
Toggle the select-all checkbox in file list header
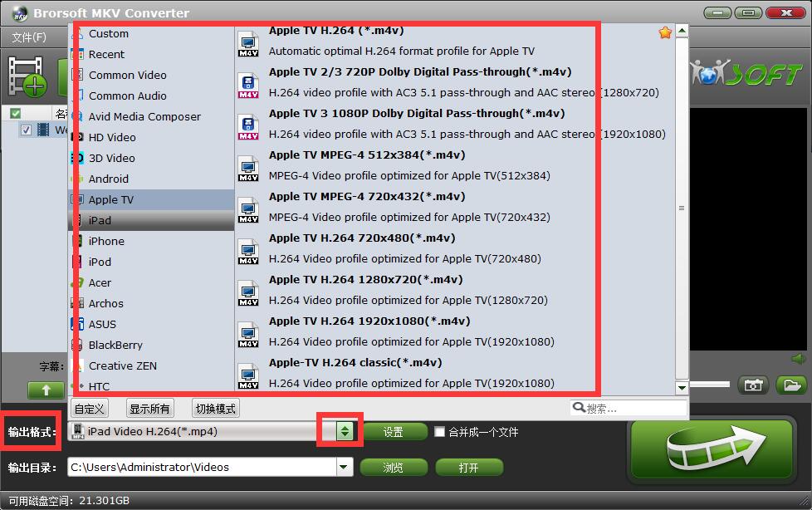[14, 111]
